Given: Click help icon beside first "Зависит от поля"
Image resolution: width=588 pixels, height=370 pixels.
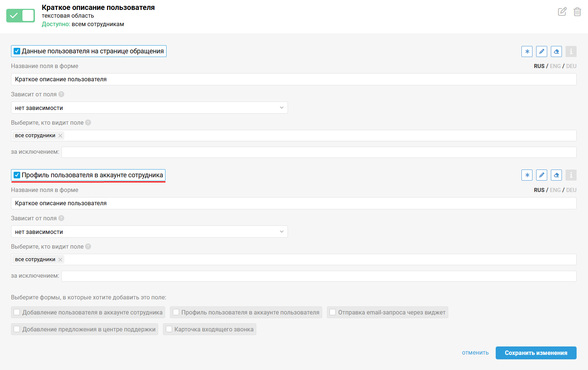Looking at the screenshot, I should 61,94.
